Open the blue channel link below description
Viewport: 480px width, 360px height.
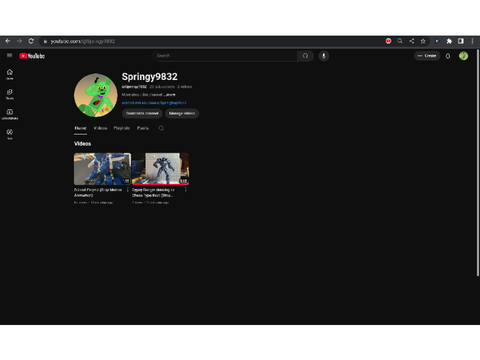click(154, 103)
